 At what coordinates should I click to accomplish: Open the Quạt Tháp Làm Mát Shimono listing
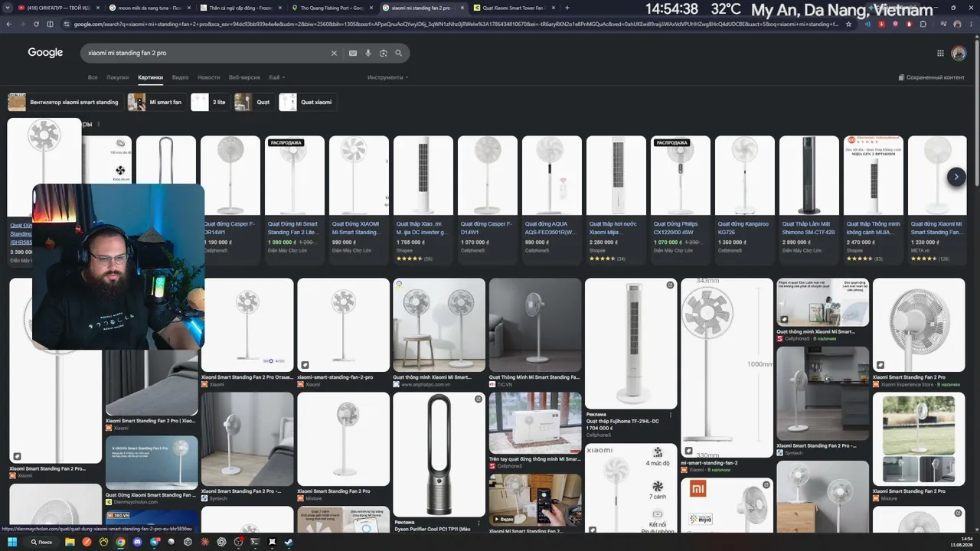tap(809, 200)
